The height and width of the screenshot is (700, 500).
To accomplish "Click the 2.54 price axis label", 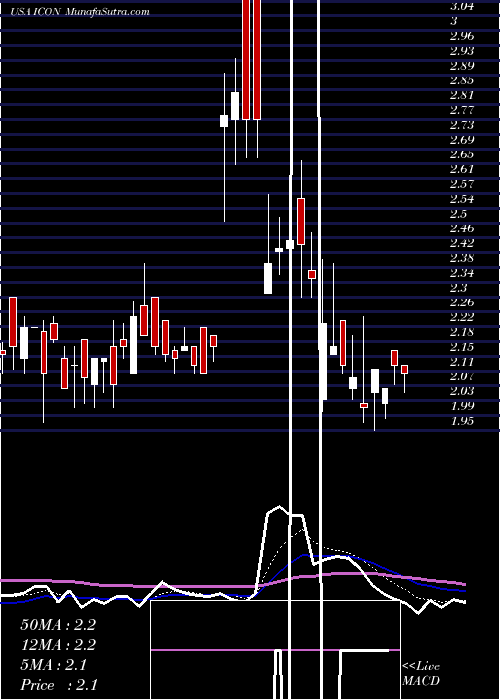I will (x=462, y=199).
